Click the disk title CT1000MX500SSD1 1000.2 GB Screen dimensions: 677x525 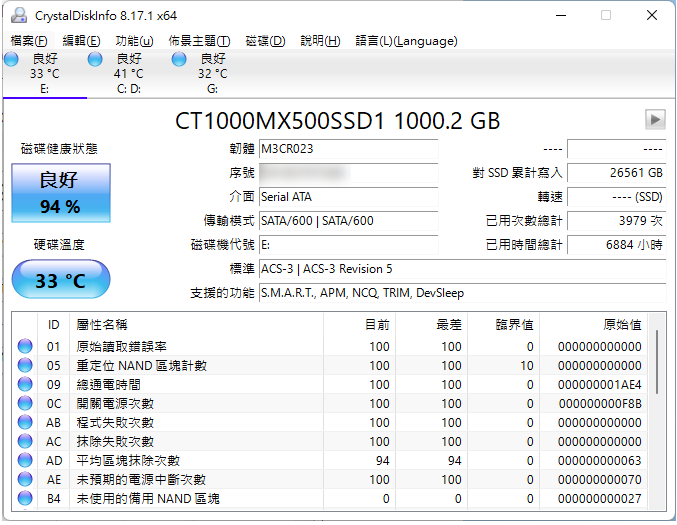(338, 120)
